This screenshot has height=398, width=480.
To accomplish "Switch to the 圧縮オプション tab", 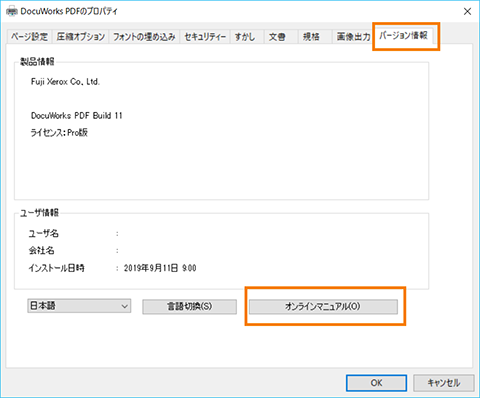I will (80, 36).
